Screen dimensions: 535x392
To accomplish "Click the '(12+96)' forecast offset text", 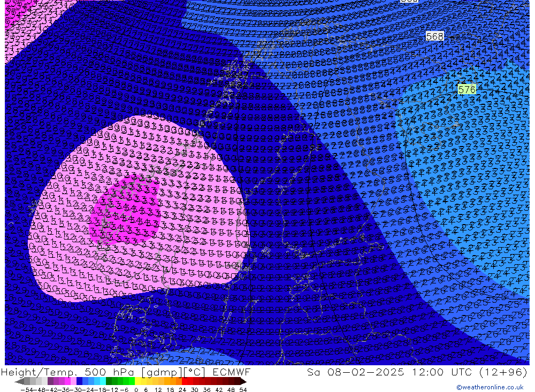I will tap(503, 372).
